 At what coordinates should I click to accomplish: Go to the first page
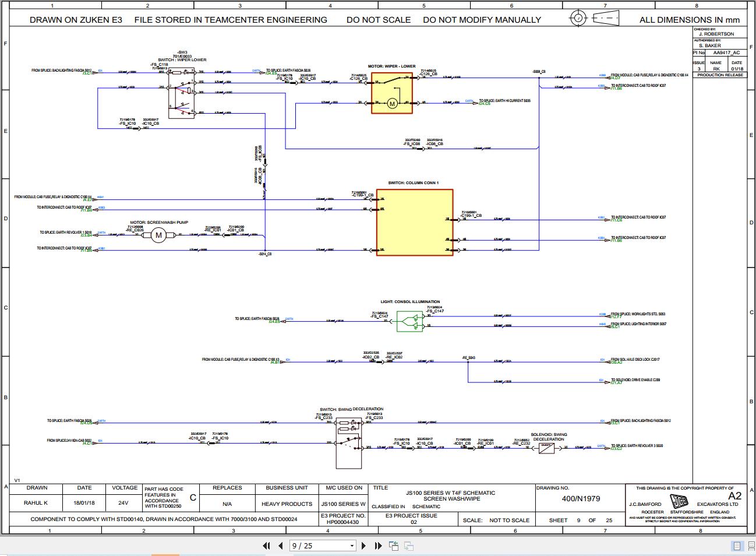pyautogui.click(x=267, y=546)
